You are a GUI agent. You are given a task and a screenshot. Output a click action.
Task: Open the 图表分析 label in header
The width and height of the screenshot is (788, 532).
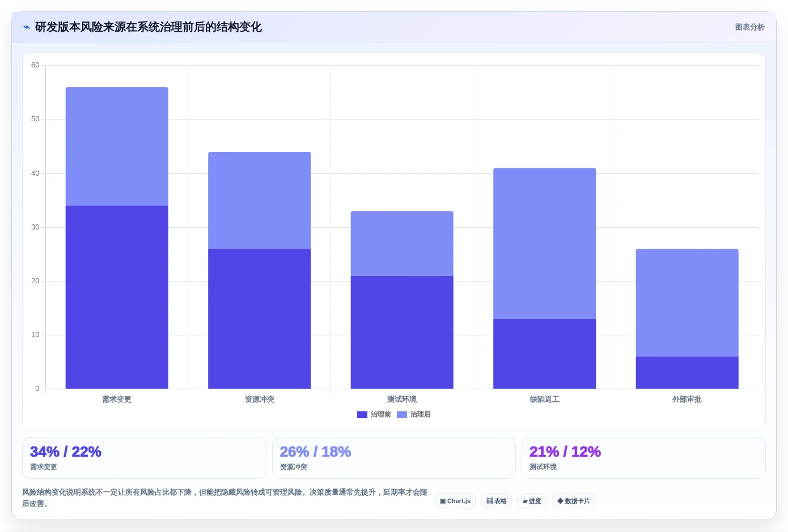749,27
